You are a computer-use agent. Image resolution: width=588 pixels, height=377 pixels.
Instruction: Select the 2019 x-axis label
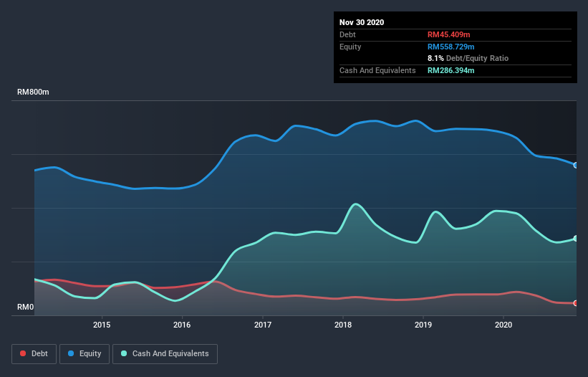(423, 325)
